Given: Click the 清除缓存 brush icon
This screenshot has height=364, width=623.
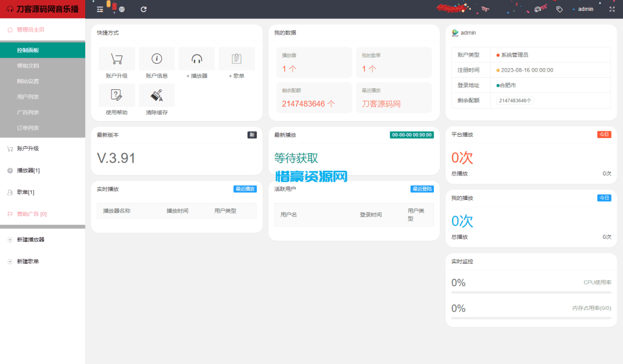Looking at the screenshot, I should [156, 95].
